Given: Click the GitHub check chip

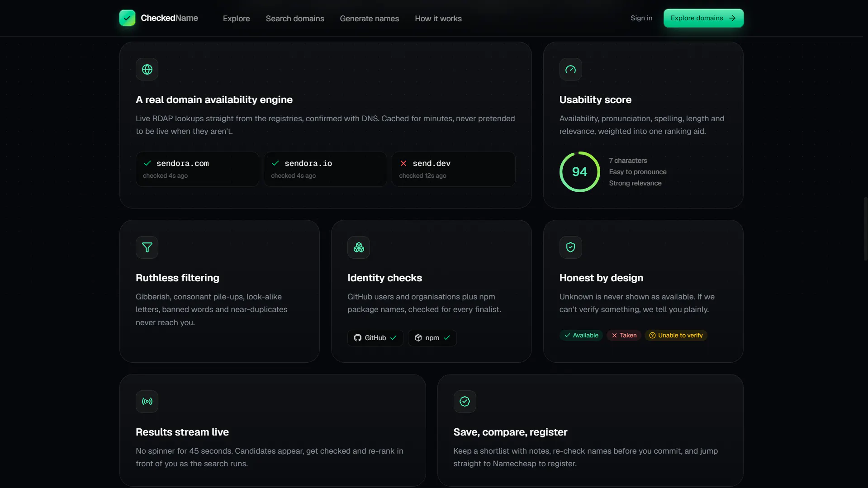Looking at the screenshot, I should coord(375,338).
